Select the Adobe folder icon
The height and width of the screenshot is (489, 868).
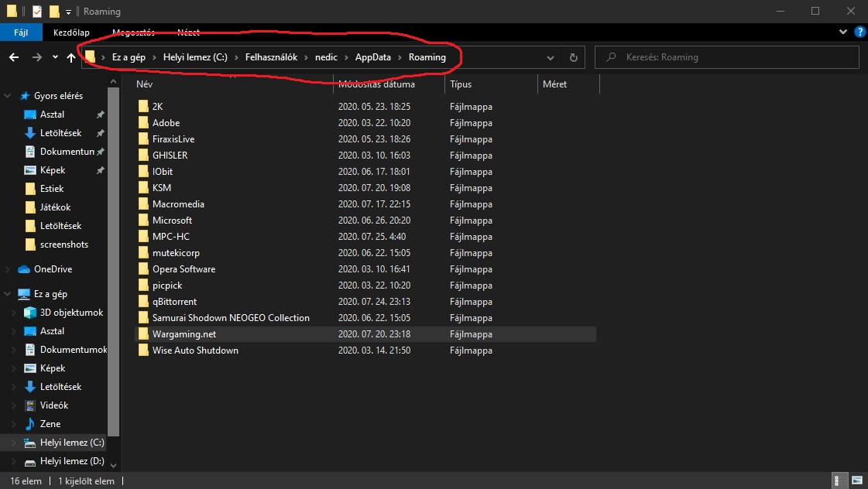143,122
